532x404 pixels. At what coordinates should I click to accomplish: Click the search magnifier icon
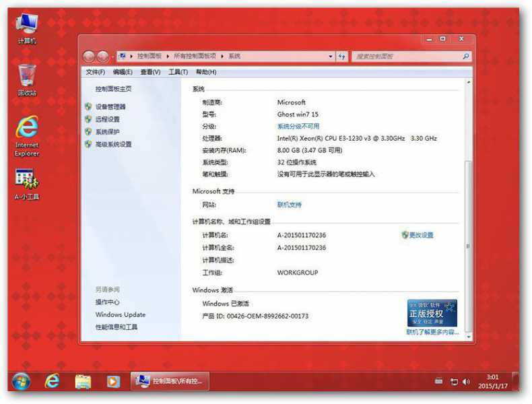click(x=466, y=57)
